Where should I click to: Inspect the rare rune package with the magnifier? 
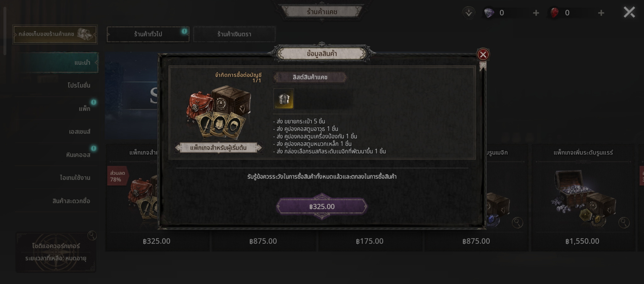(624, 222)
